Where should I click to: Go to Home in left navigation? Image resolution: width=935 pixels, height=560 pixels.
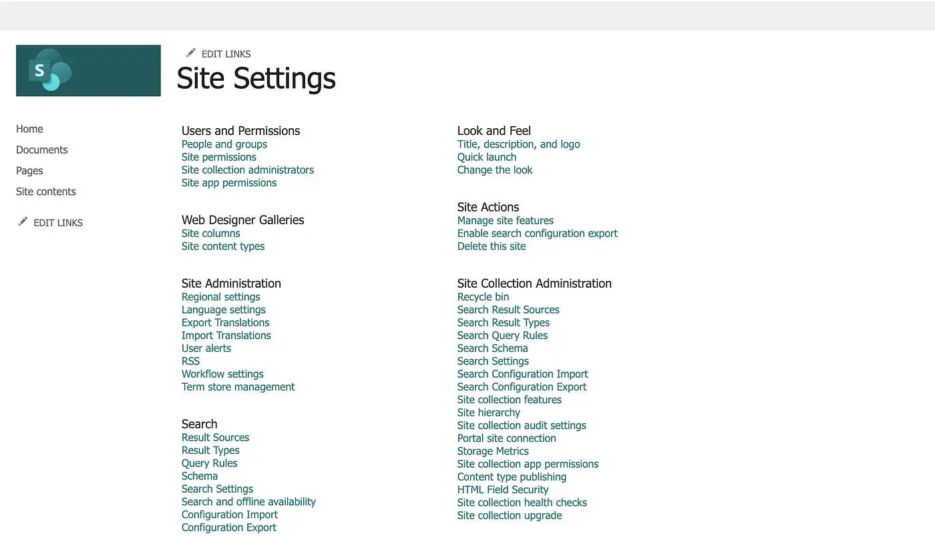pos(29,129)
